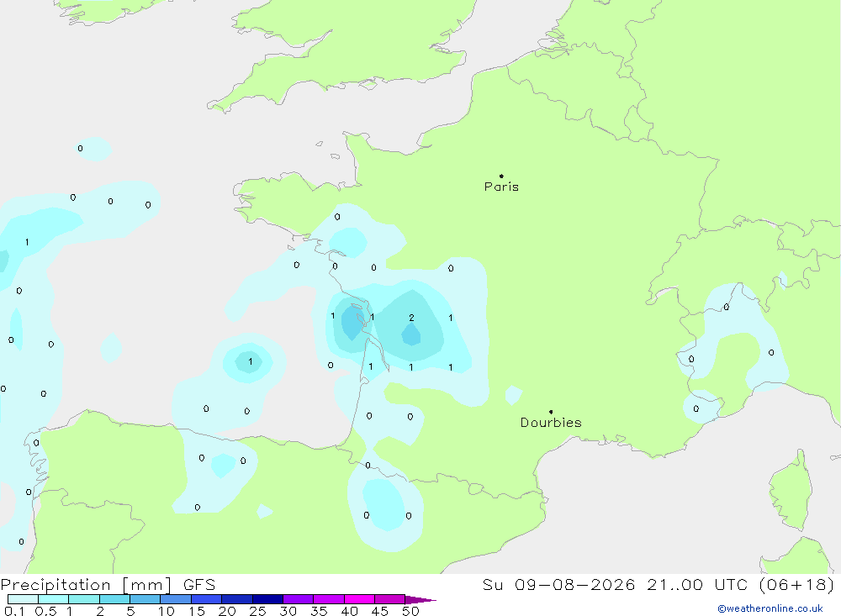This screenshot has width=841, height=616.
Task: Pick the 25–30 mm dark navy legend swatch
Action: click(x=267, y=599)
